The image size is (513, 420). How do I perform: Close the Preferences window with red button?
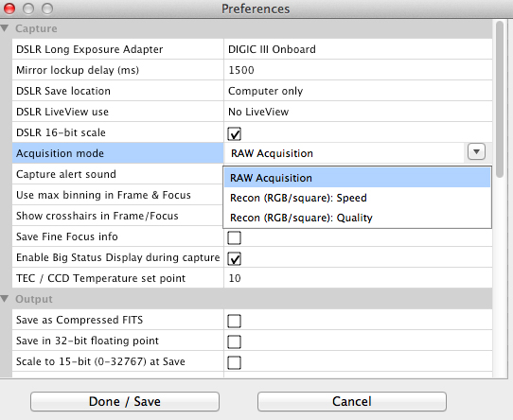(9, 9)
